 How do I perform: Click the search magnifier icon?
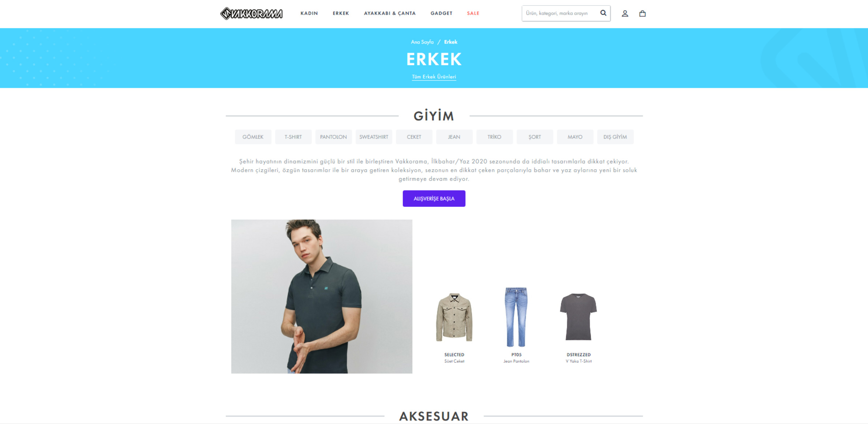click(x=603, y=13)
